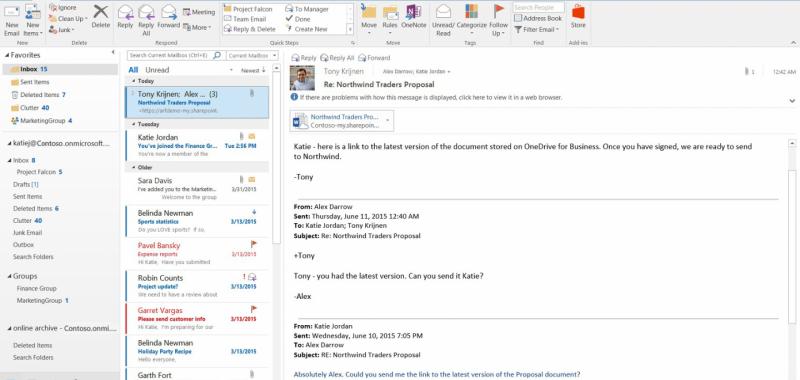The height and width of the screenshot is (380, 800).
Task: Click Forward in the reading pane
Action: tap(374, 58)
